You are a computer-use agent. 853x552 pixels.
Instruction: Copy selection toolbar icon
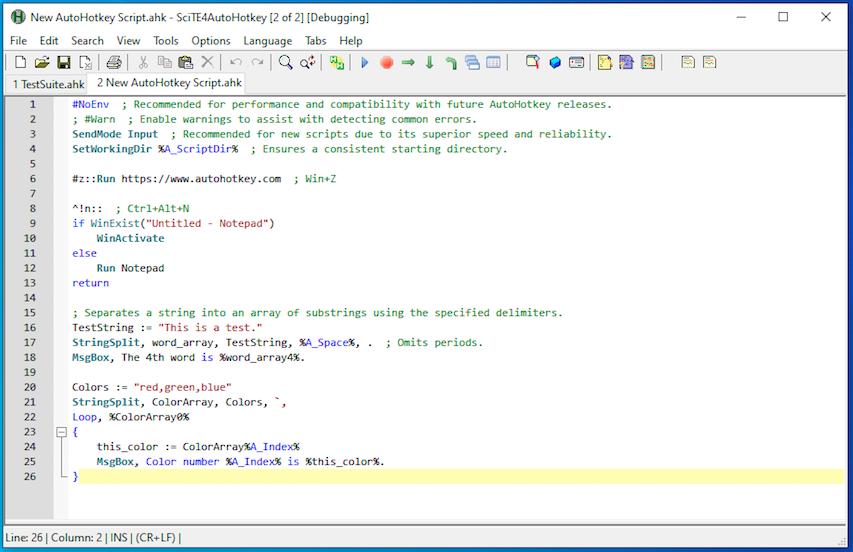click(x=164, y=63)
